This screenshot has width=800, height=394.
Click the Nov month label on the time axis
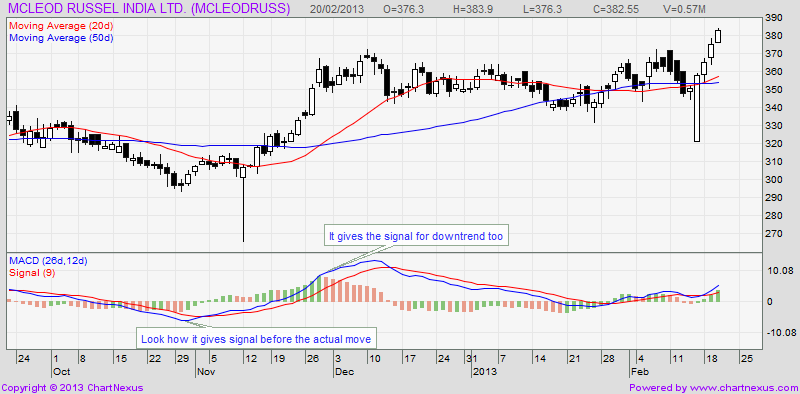tap(205, 371)
